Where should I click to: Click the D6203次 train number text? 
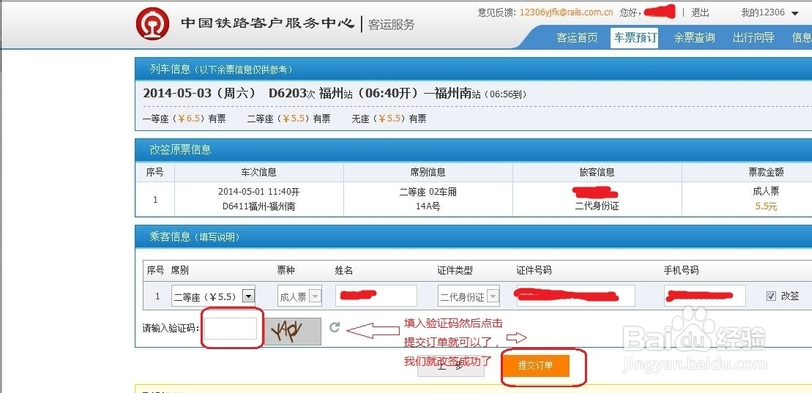(292, 94)
